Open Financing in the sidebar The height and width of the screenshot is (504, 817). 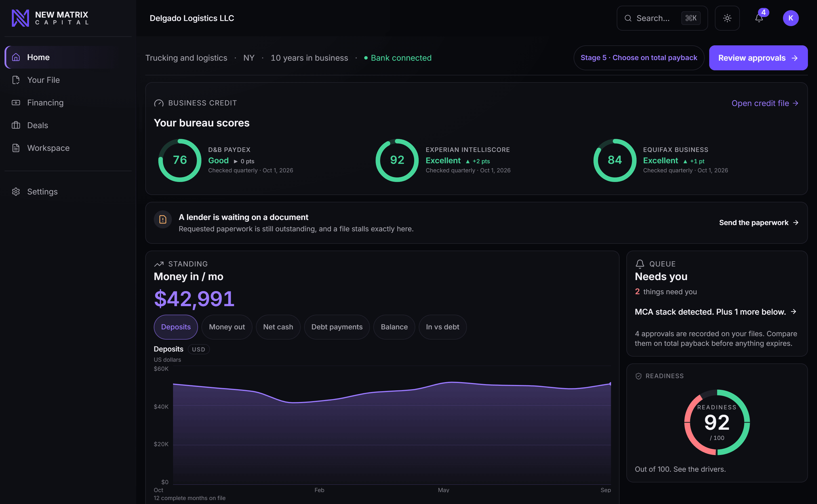68,103
